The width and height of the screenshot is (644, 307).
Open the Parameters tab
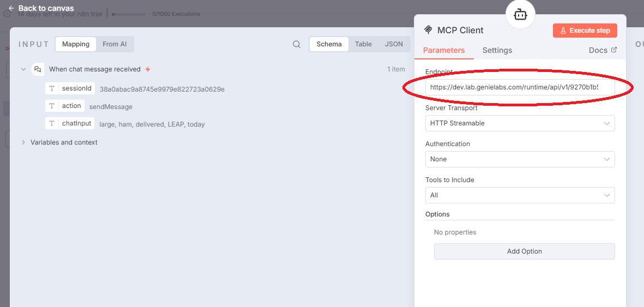click(443, 50)
